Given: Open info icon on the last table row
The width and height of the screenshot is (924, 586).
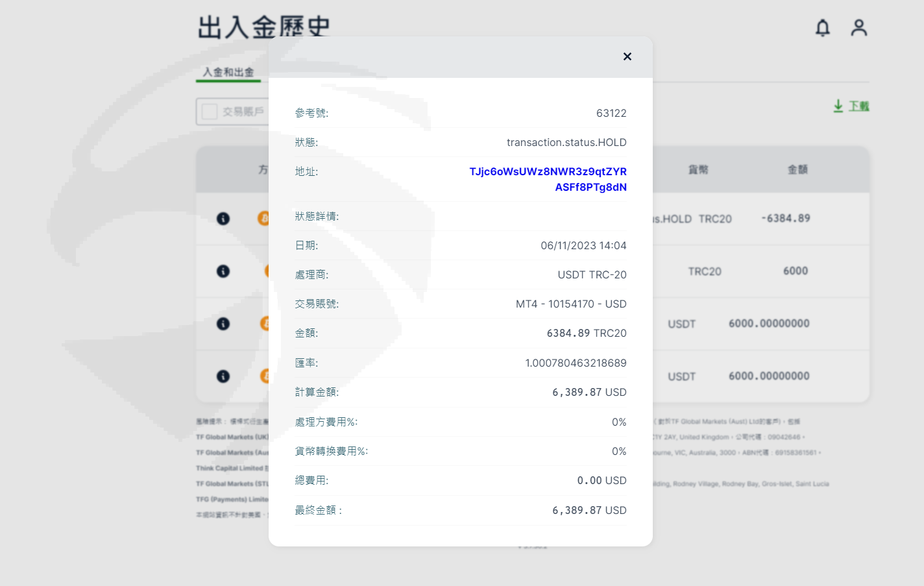Looking at the screenshot, I should 223,376.
